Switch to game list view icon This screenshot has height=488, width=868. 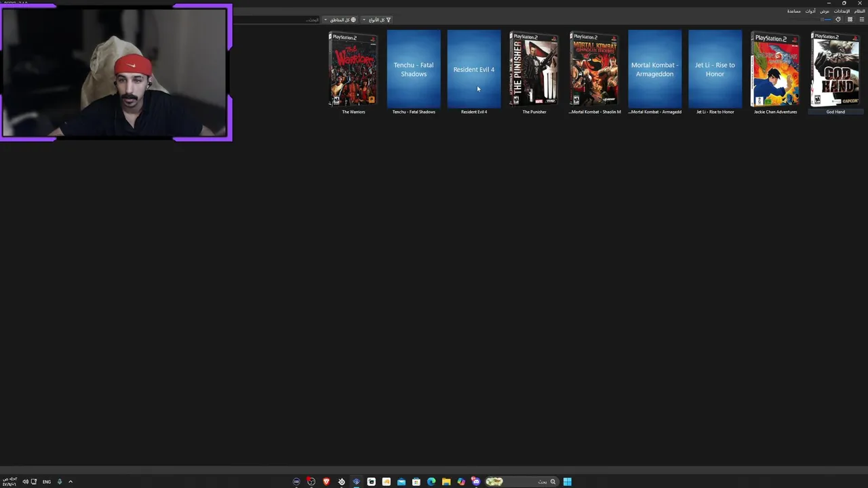(x=862, y=20)
